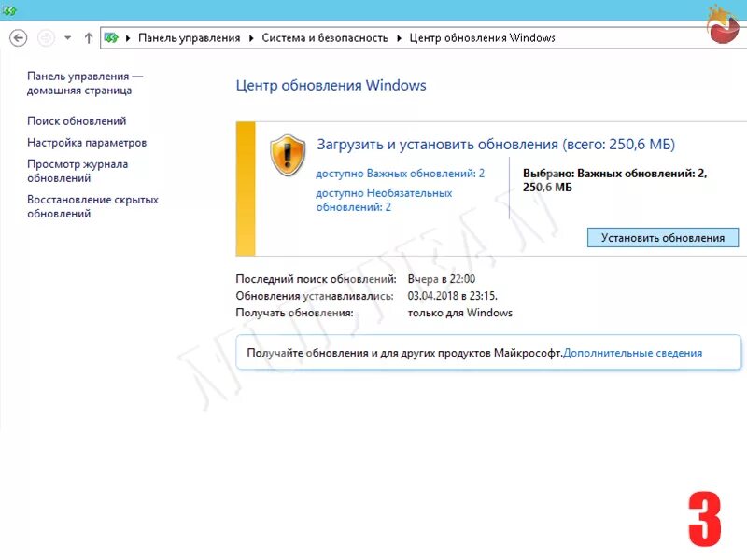The image size is (747, 560).
Task: Click the Вчера в 22:00 value
Action: [x=441, y=279]
